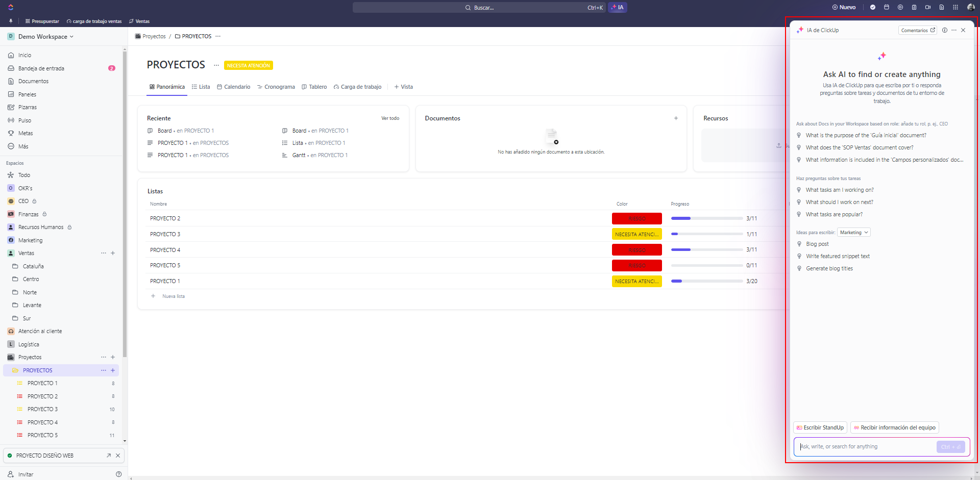Image resolution: width=980 pixels, height=480 pixels.
Task: Click plus icon in Documentos card
Action: click(x=676, y=118)
